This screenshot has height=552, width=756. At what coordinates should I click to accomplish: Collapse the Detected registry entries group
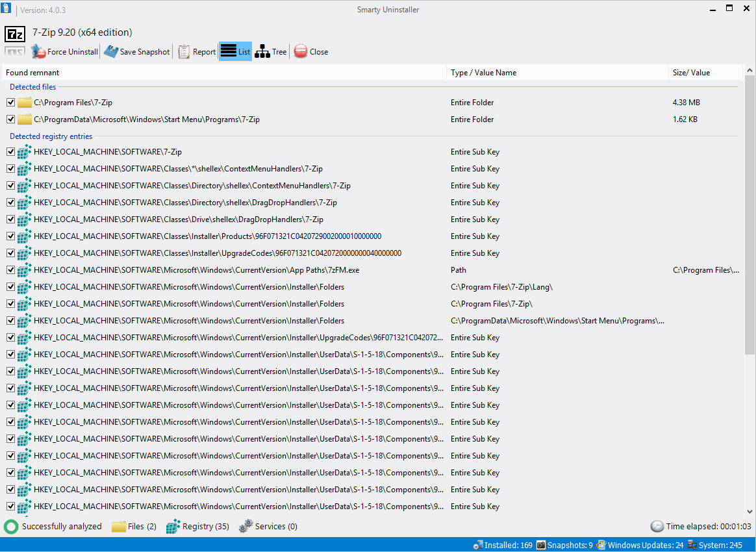click(x=51, y=136)
